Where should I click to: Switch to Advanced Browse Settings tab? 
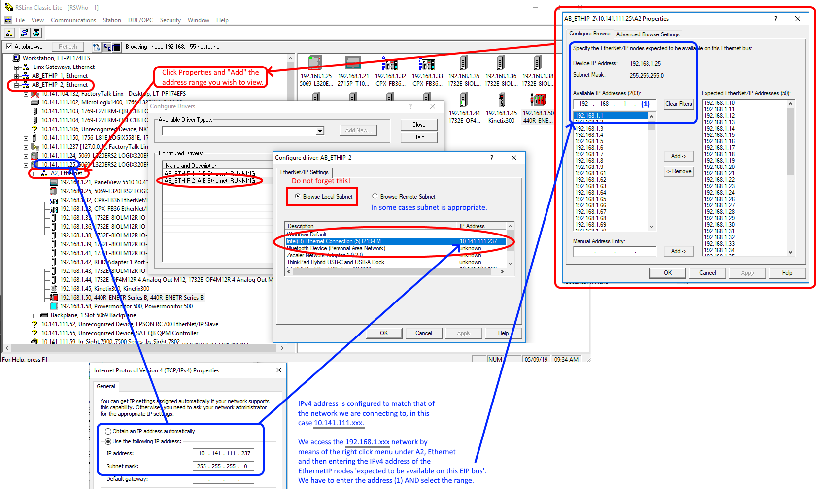point(648,34)
